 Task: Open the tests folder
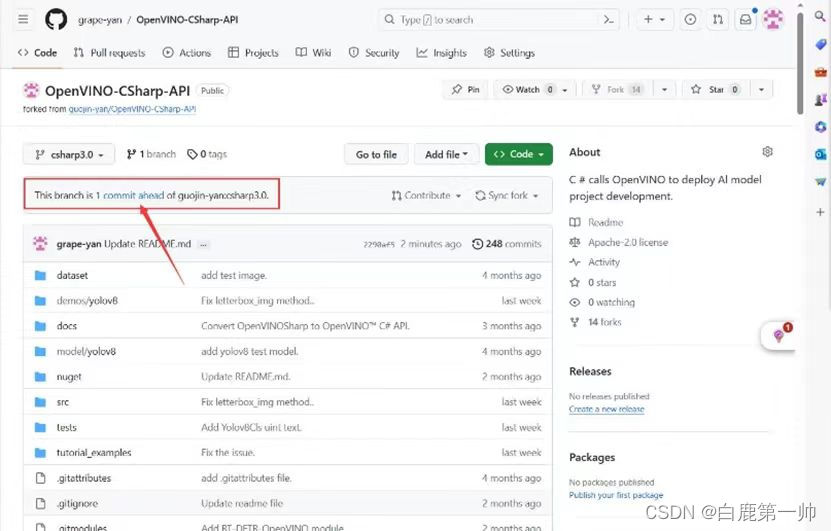67,427
